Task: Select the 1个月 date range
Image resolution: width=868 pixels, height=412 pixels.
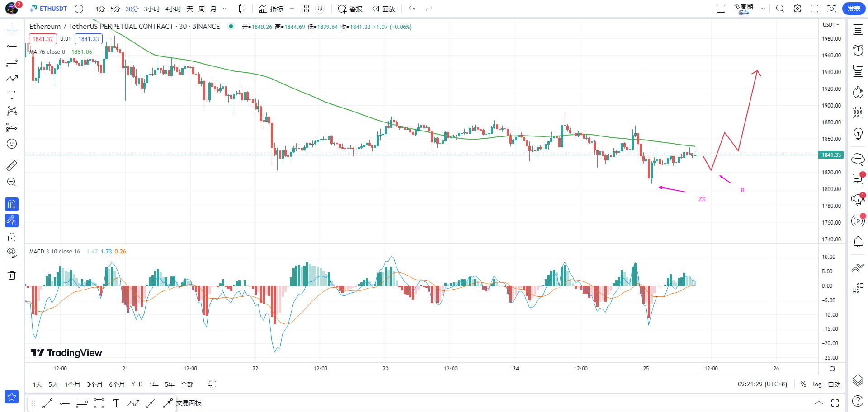Action: coord(72,384)
